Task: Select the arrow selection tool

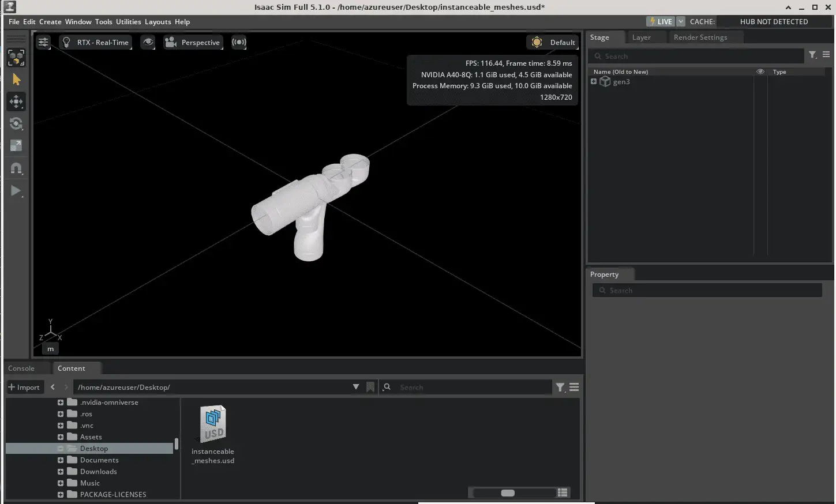Action: point(16,80)
